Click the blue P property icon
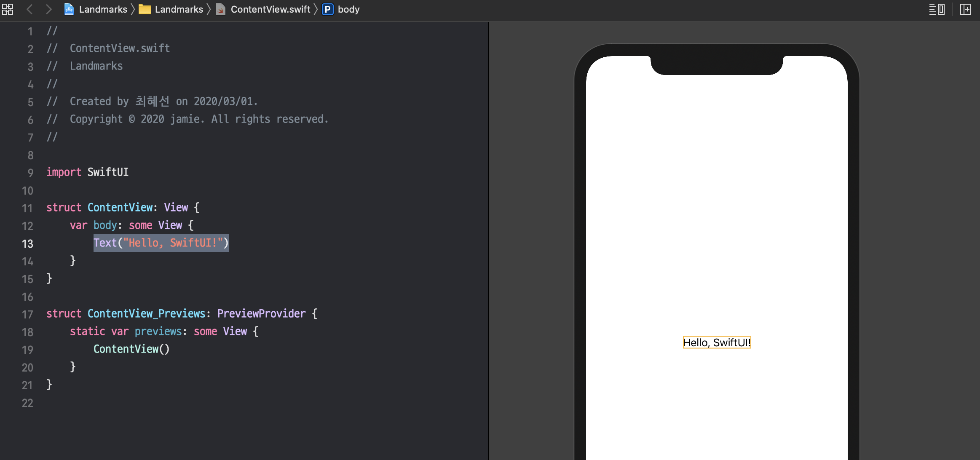The height and width of the screenshot is (460, 980). tap(327, 9)
